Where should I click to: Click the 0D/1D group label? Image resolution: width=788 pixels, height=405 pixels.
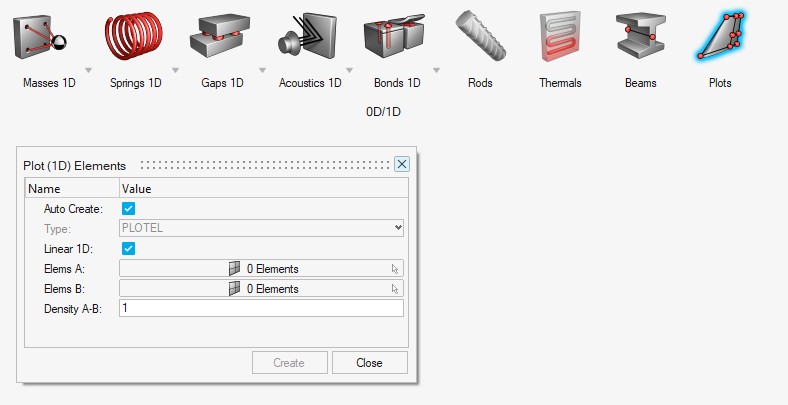[x=383, y=112]
